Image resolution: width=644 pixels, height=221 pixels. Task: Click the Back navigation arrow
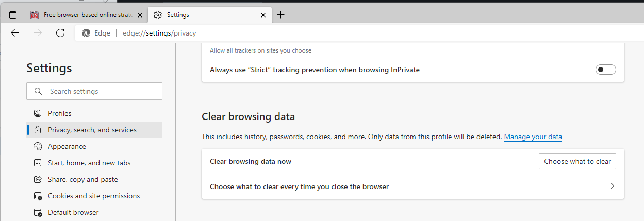(15, 33)
